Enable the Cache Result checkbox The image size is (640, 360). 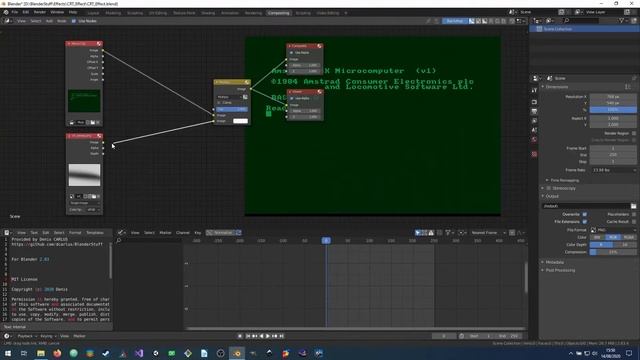(x=633, y=222)
